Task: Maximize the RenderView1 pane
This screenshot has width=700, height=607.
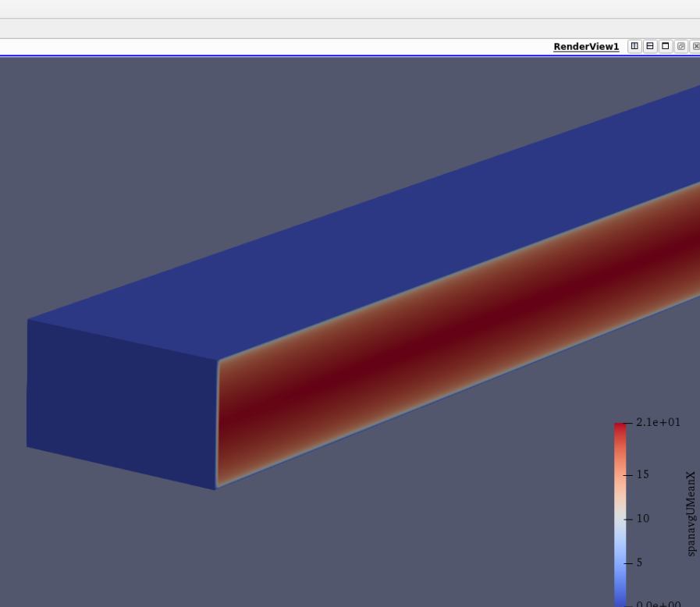Action: pos(666,46)
